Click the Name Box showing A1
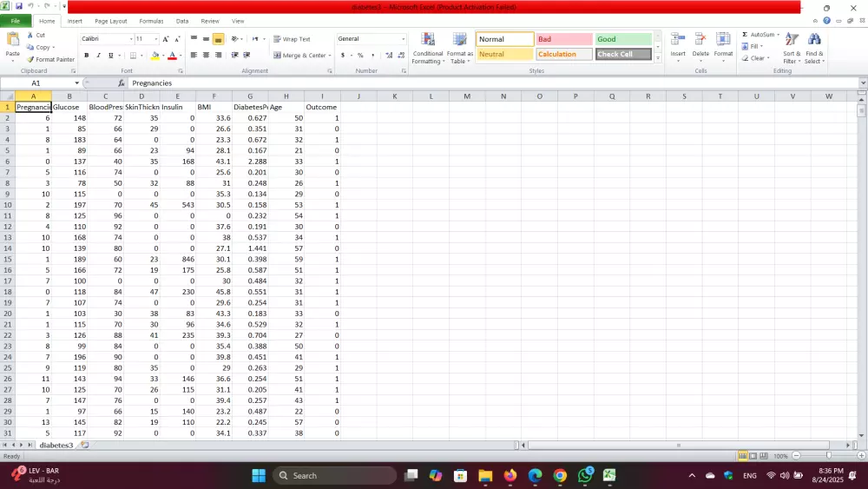The height and width of the screenshot is (489, 868). point(36,83)
